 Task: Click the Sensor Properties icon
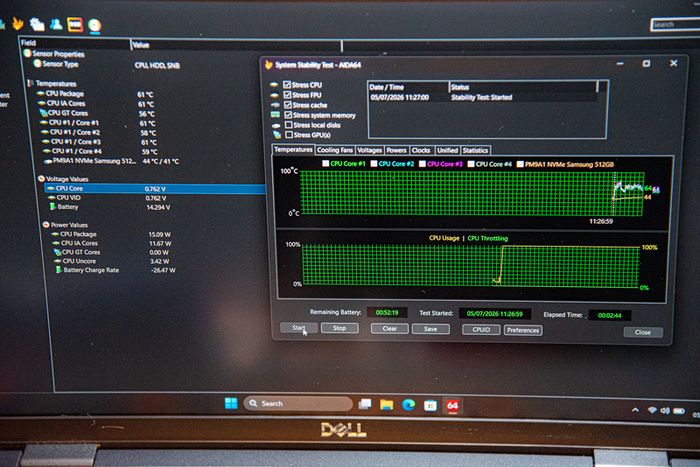point(27,53)
